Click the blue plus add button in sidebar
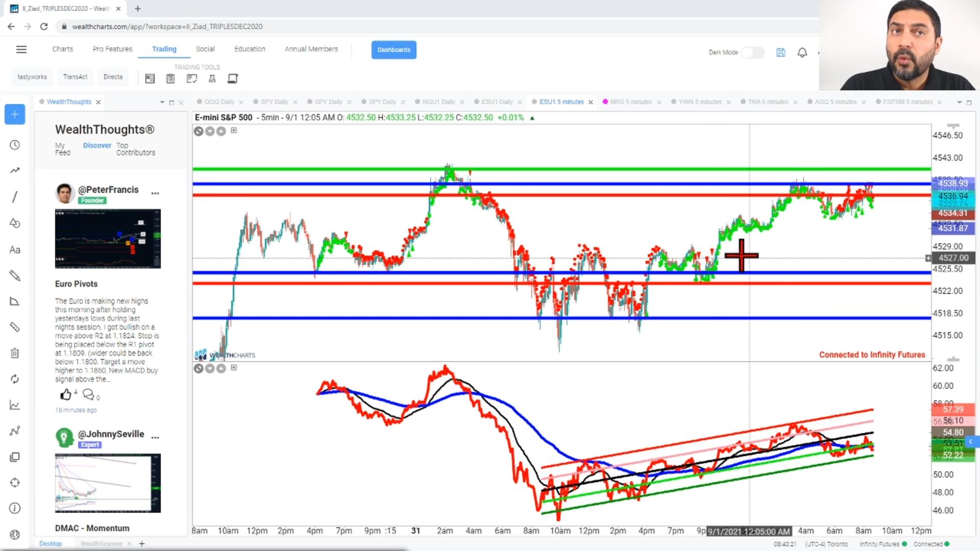 15,114
